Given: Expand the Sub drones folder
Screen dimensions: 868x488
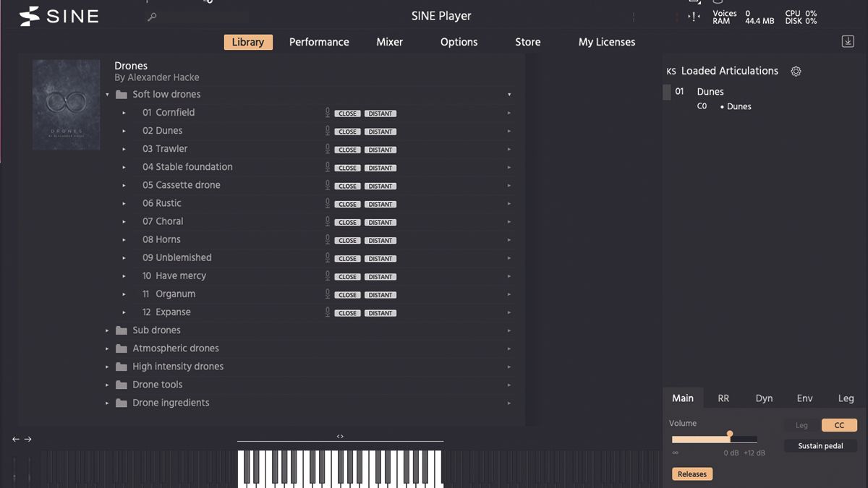Looking at the screenshot, I should 108,330.
